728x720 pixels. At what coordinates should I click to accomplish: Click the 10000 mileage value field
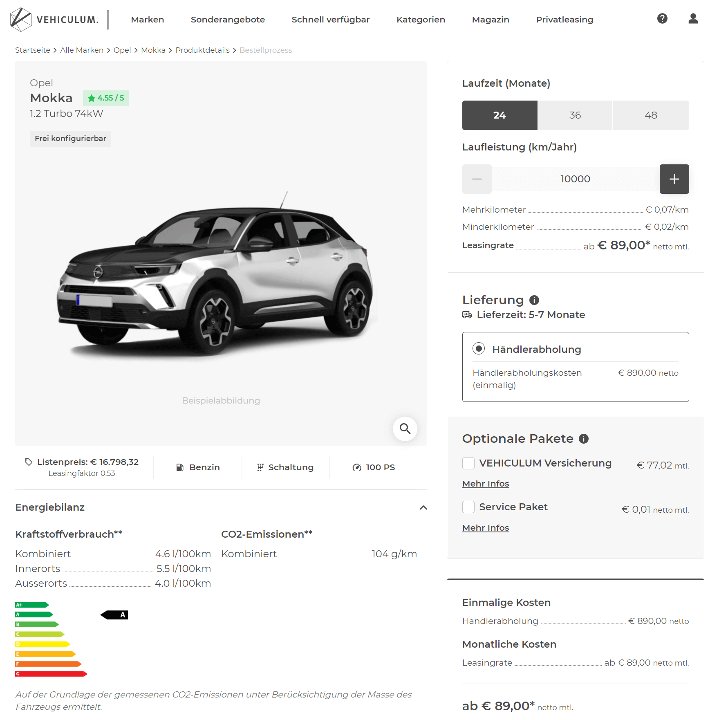click(x=576, y=179)
